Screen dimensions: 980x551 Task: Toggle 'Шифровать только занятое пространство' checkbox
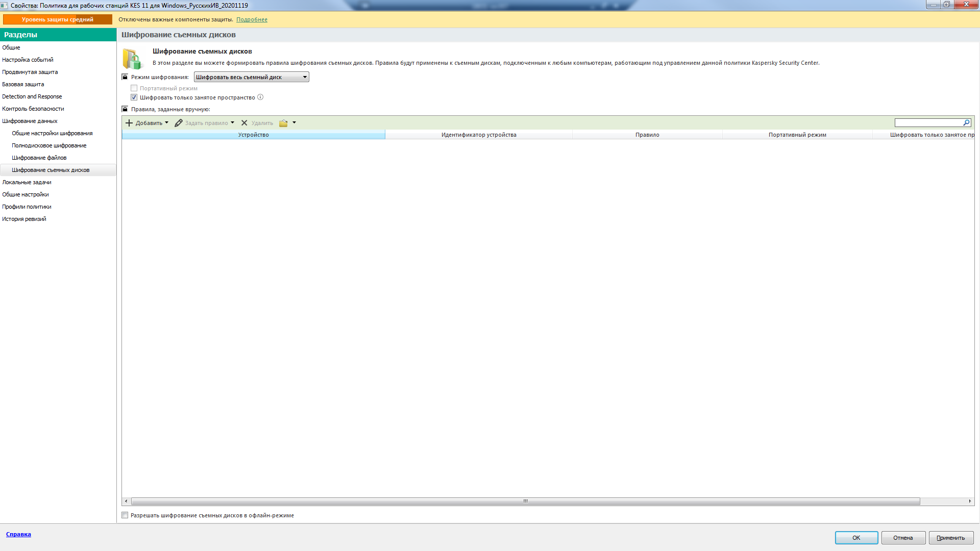tap(134, 97)
